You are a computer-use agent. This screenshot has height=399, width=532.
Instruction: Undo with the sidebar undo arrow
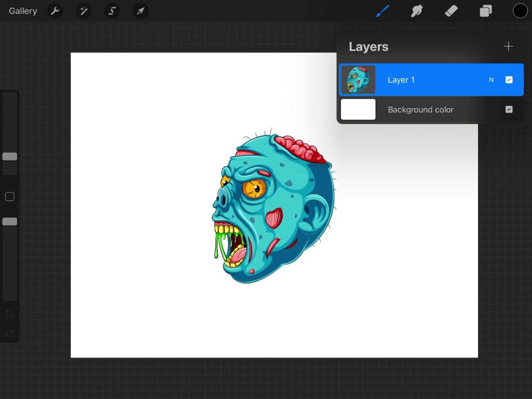pyautogui.click(x=10, y=313)
